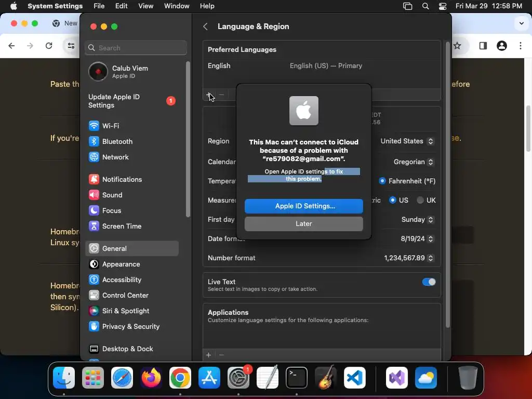
Task: Click Apple ID Settings… button
Action: (x=303, y=206)
